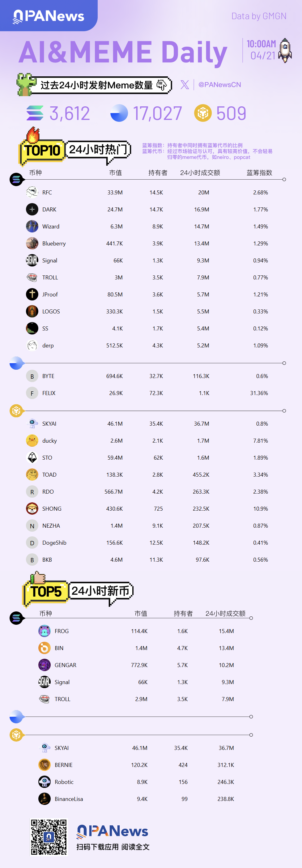Click the 蓝筹指数 column header
Viewport: 302px width, 868px height.
[259, 173]
